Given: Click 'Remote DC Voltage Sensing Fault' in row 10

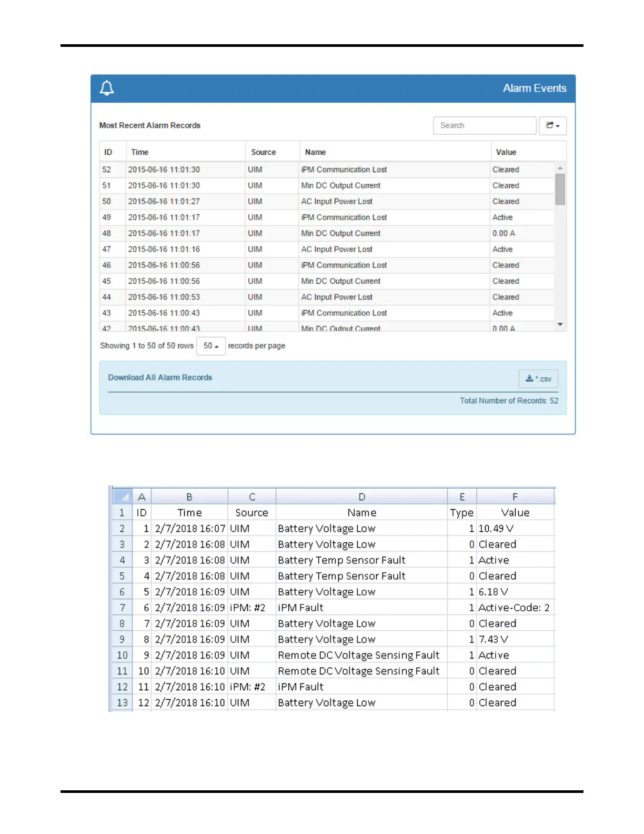Looking at the screenshot, I should [x=362, y=655].
